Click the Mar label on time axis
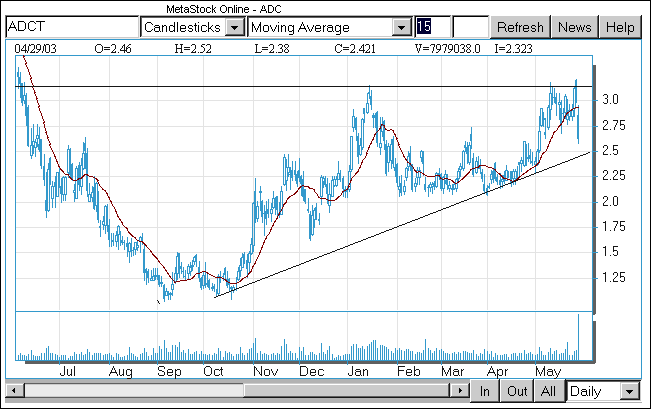The image size is (651, 409). pyautogui.click(x=453, y=371)
